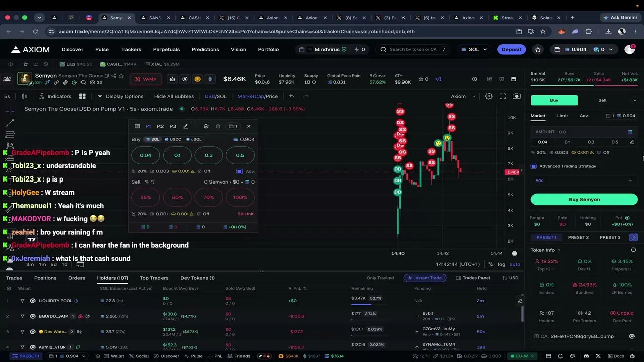Toggle the Only Tracked filter
Image resolution: width=644 pixels, height=362 pixels.
[x=380, y=278]
